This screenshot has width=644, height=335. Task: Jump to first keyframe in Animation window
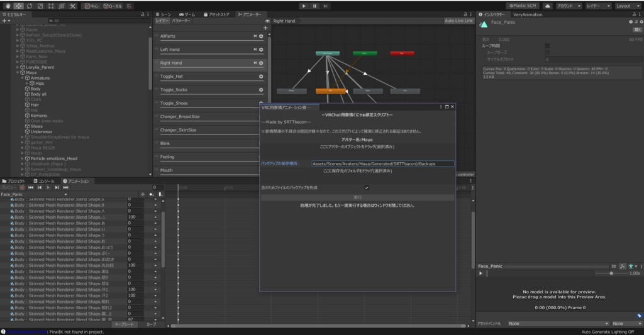click(x=31, y=188)
